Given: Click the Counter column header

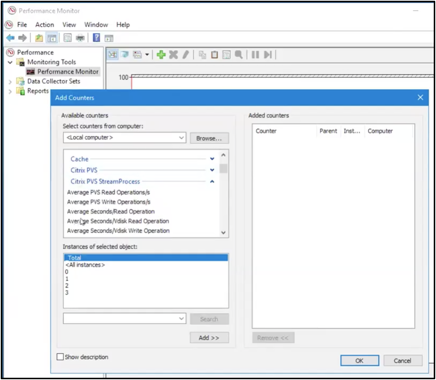Looking at the screenshot, I should [x=266, y=131].
